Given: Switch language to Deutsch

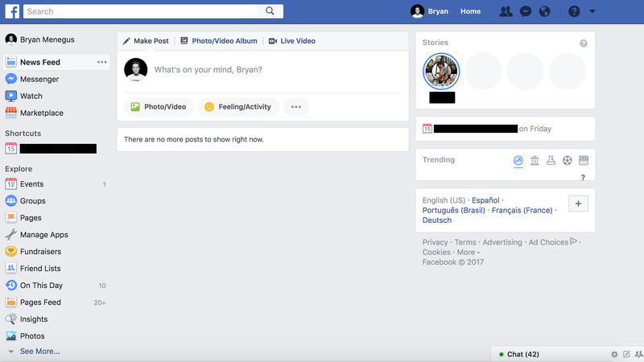Looking at the screenshot, I should tap(437, 220).
